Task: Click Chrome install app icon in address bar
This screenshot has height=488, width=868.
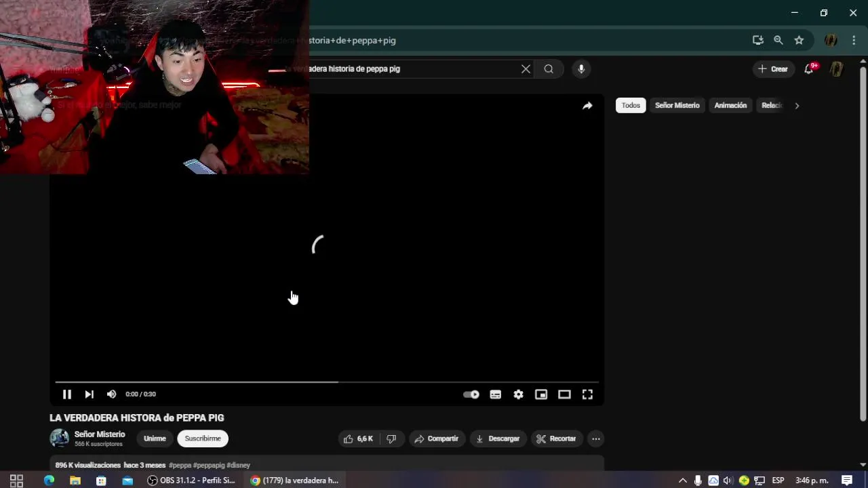Action: click(758, 40)
